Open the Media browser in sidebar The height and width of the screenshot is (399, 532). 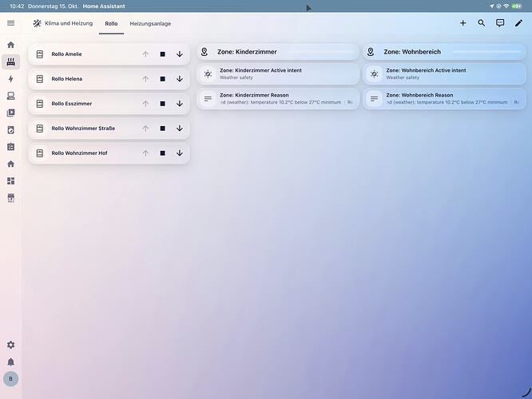click(x=11, y=113)
